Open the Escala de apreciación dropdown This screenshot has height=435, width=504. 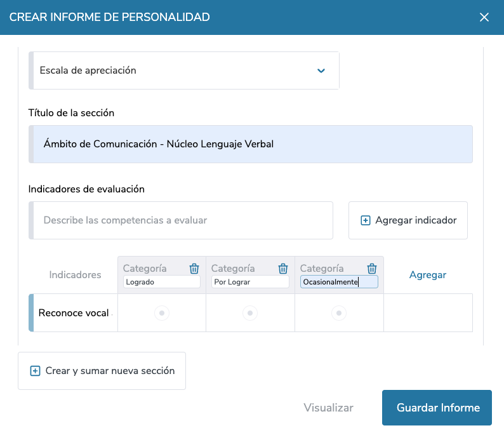point(184,70)
